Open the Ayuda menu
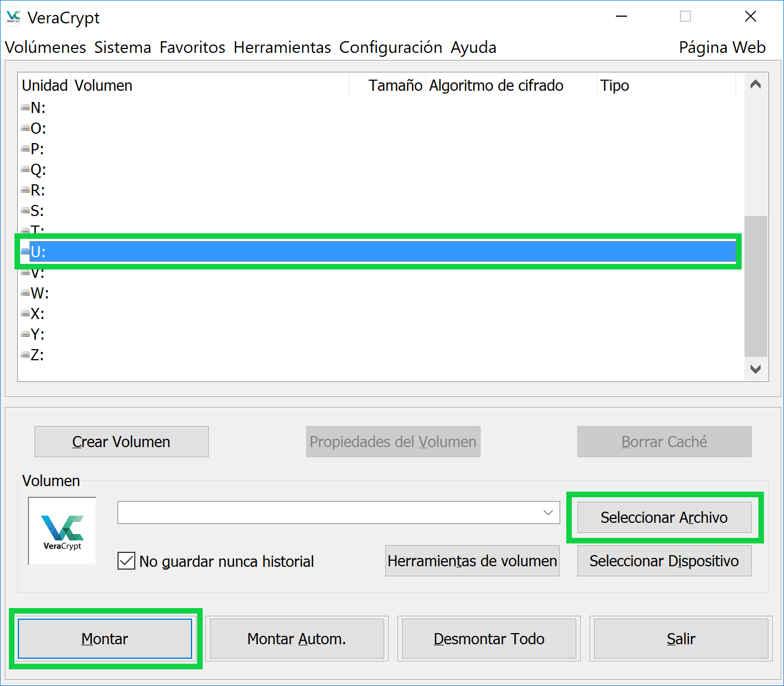This screenshot has height=686, width=784. point(473,47)
